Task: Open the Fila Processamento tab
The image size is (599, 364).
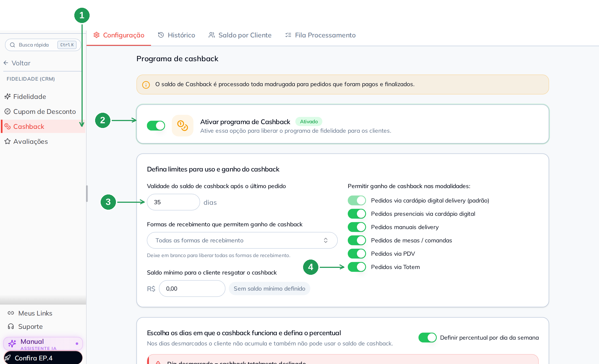Action: click(320, 35)
